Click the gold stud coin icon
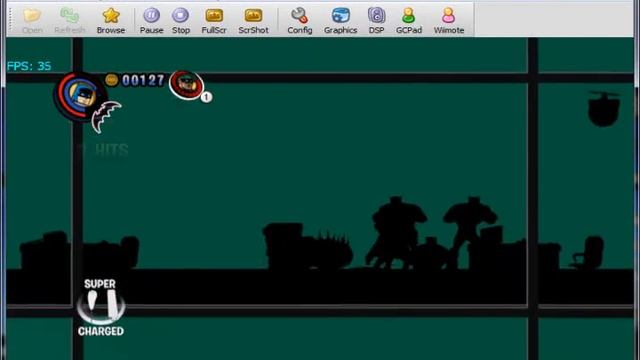The image size is (640, 360). click(111, 80)
